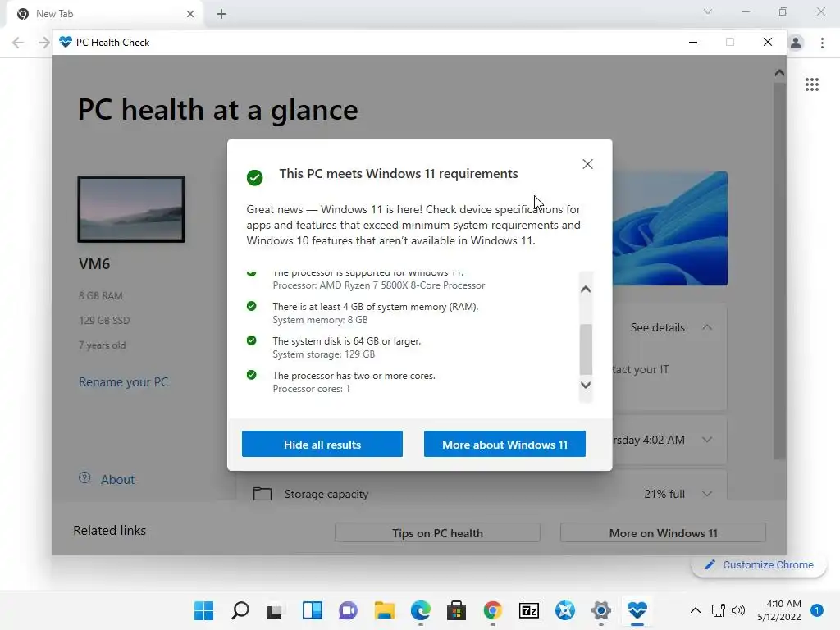This screenshot has height=630, width=840.
Task: Click the '21% full' storage value
Action: [x=664, y=493]
